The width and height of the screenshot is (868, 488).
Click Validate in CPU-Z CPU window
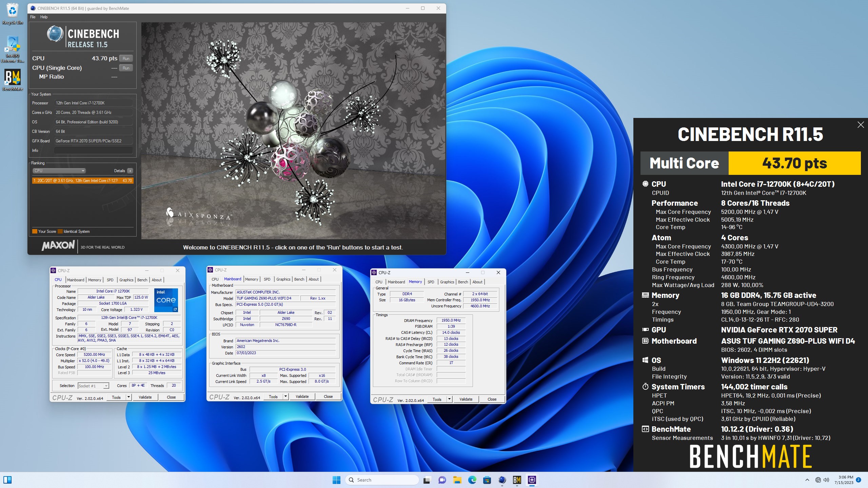tap(145, 397)
